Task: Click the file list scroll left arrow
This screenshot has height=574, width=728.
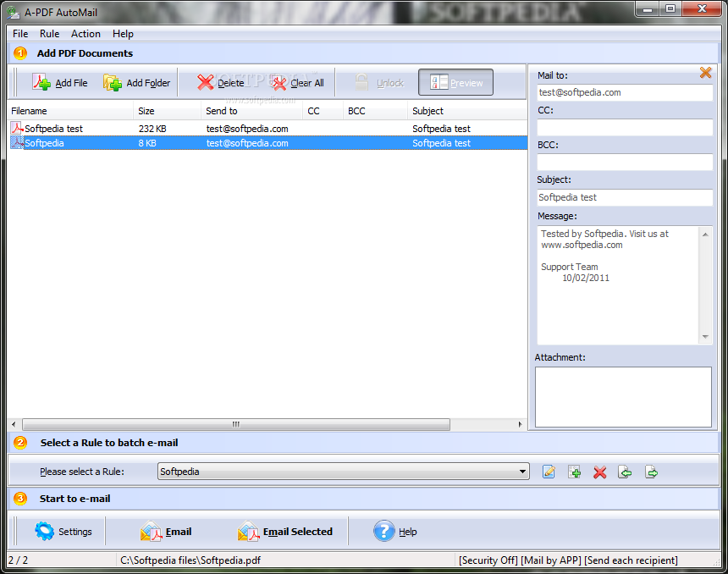Action: click(14, 424)
